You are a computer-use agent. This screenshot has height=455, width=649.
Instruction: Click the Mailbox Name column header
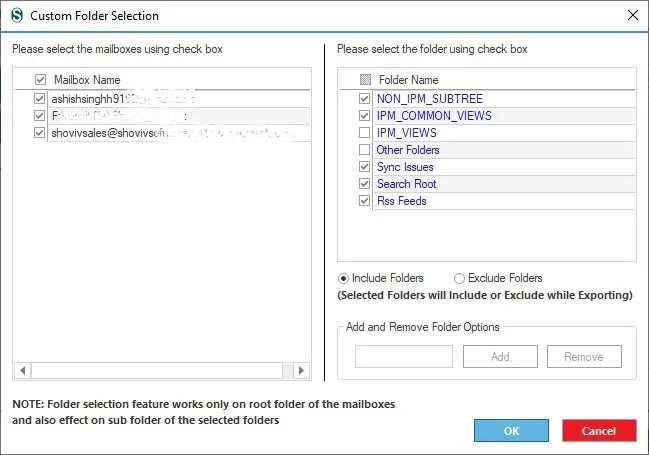tap(87, 79)
